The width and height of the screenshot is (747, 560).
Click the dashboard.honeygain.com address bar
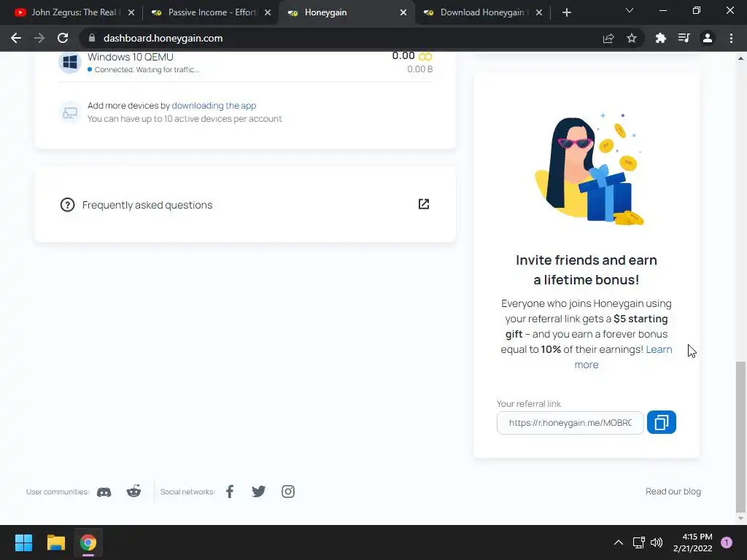[x=163, y=38]
